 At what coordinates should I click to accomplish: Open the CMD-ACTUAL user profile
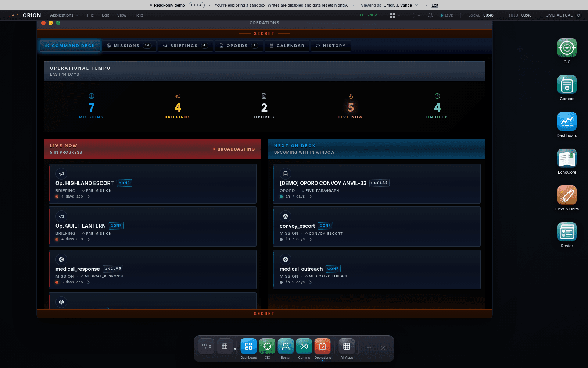[x=562, y=15]
